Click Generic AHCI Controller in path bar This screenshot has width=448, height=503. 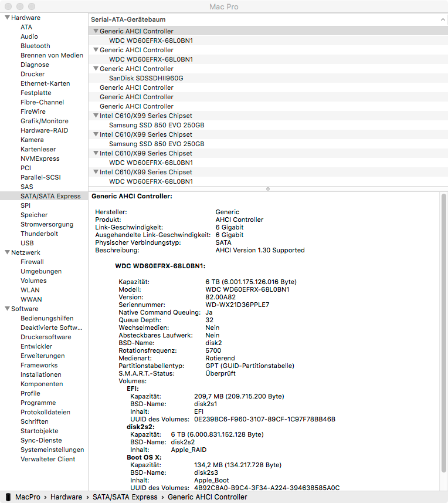208,497
